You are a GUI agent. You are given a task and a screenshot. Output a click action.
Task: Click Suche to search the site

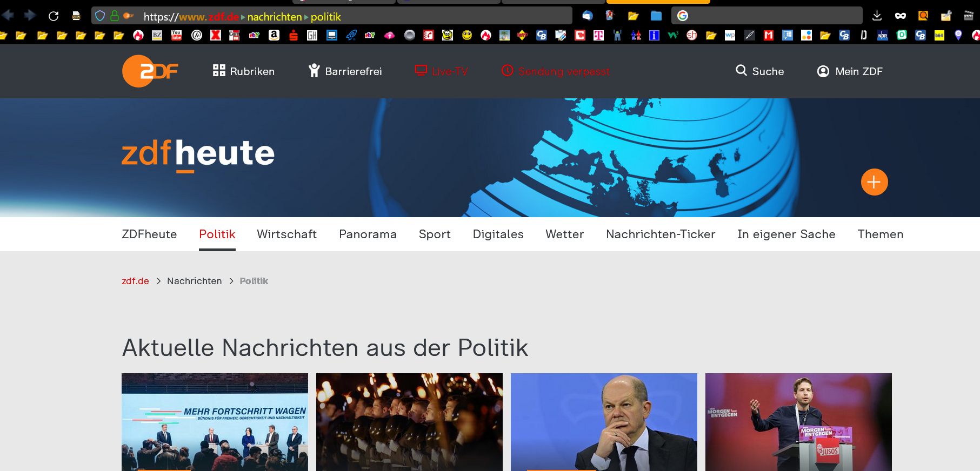[x=759, y=71]
